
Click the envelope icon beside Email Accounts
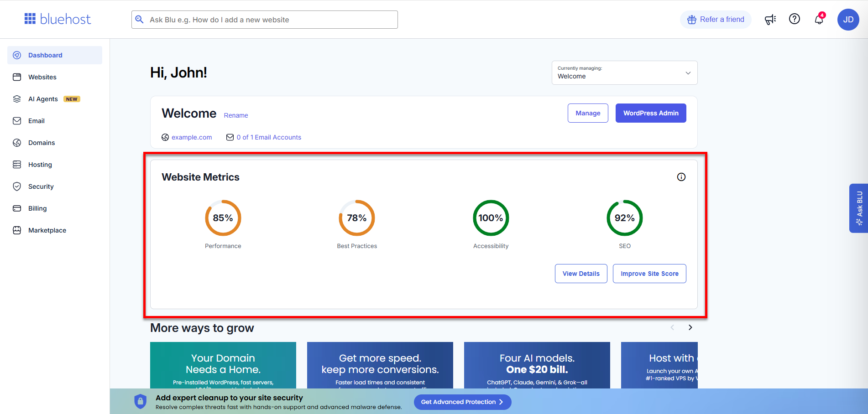[x=230, y=137]
